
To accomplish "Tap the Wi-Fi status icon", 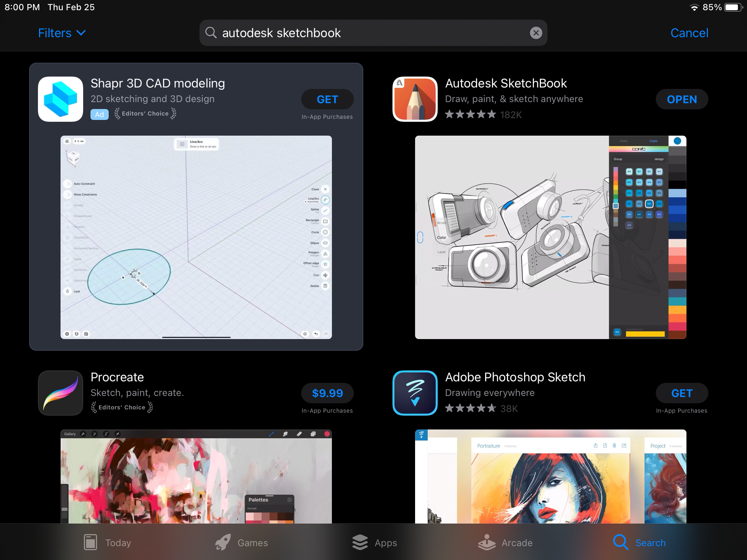I will tap(694, 7).
